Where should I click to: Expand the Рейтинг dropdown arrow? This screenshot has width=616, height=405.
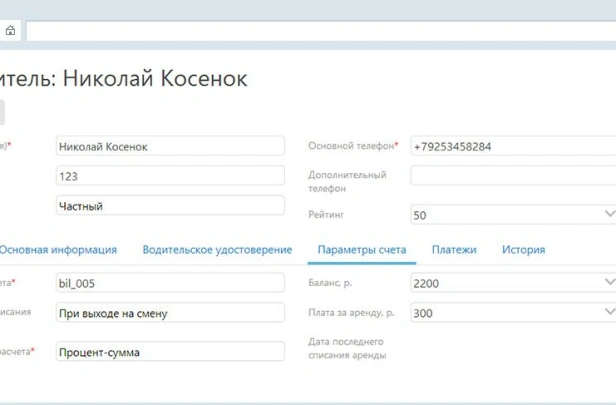click(609, 214)
